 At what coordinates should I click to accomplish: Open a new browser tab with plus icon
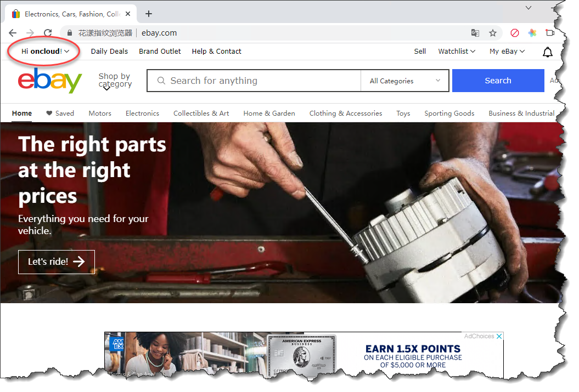tap(149, 14)
